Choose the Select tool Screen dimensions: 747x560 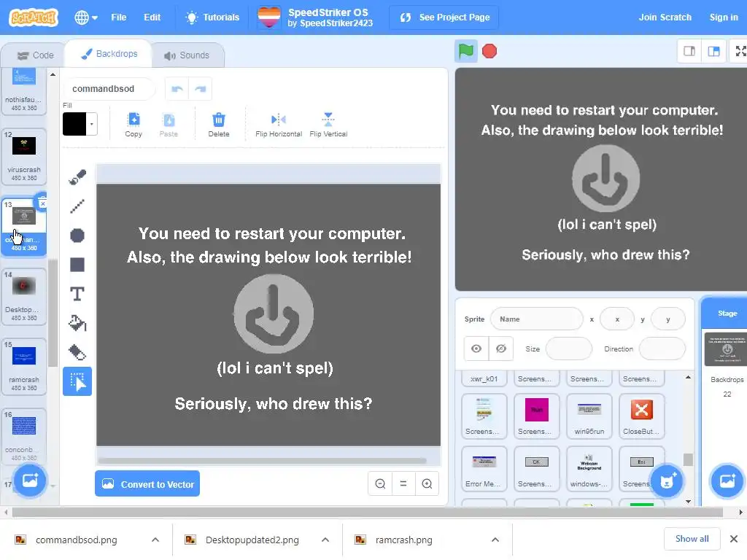click(x=77, y=381)
